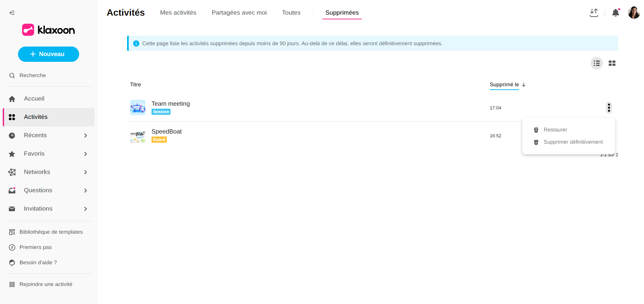Click the Klaxoon logo
Image resolution: width=644 pixels, height=304 pixels.
[x=48, y=30]
